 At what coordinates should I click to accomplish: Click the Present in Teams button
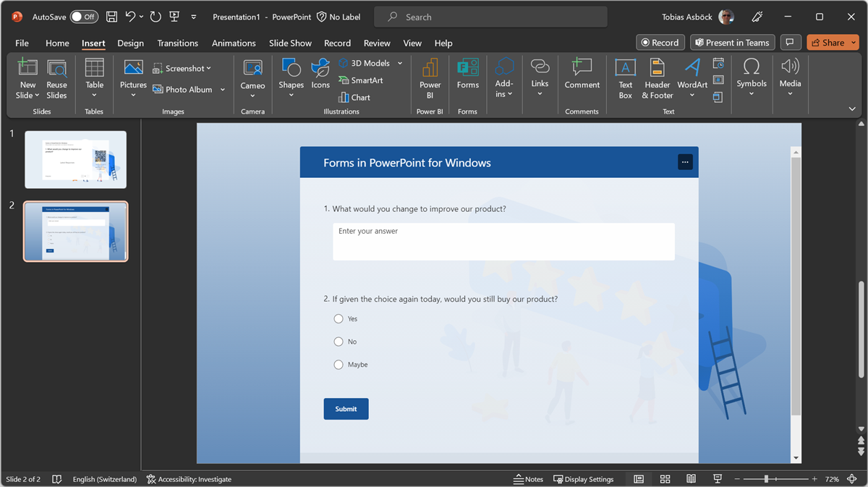[732, 42]
